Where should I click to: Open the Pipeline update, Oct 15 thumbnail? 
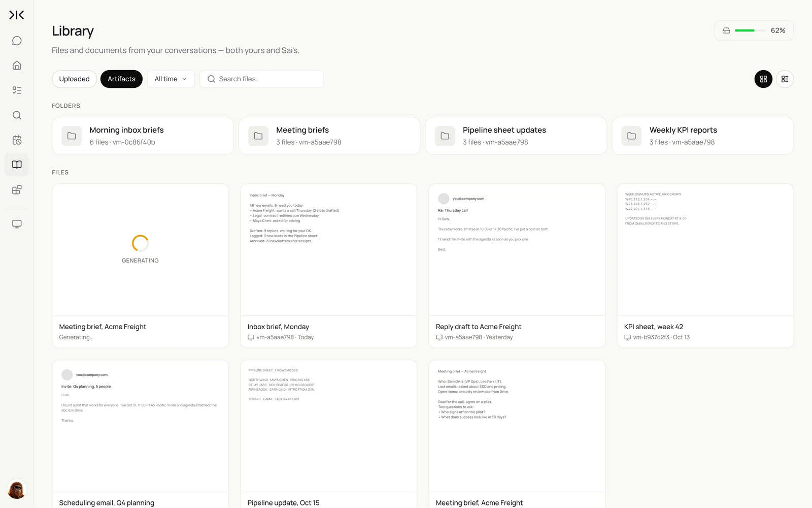329,426
